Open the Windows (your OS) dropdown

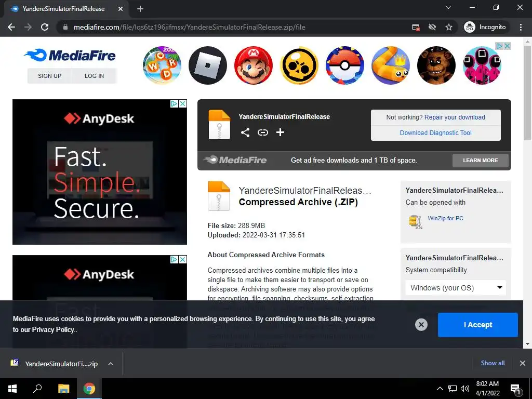(x=456, y=288)
